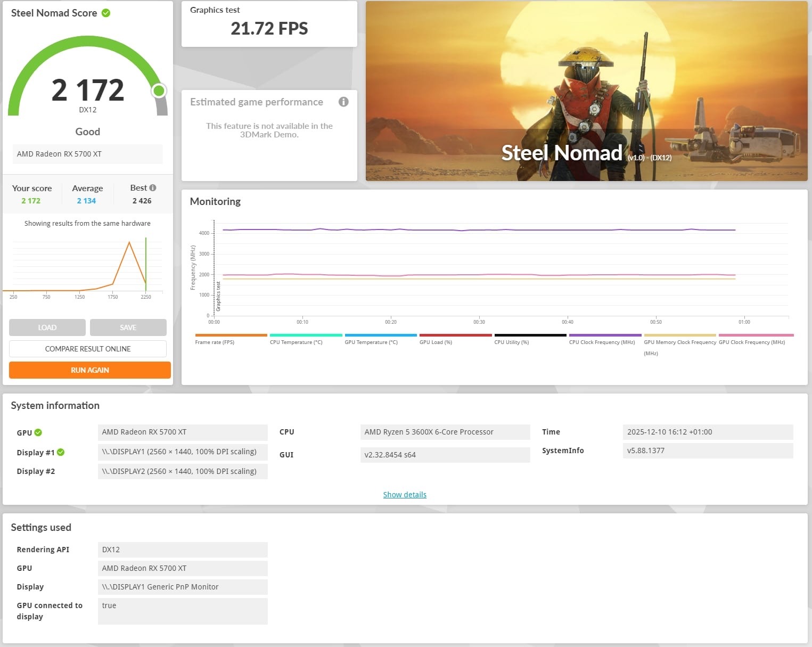Click the GPU connected to display true value
Screen dimensions: 812x647
click(183, 611)
